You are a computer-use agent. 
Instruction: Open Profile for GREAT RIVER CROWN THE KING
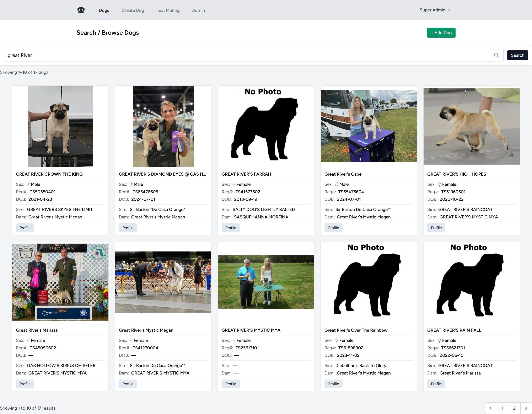tap(25, 228)
